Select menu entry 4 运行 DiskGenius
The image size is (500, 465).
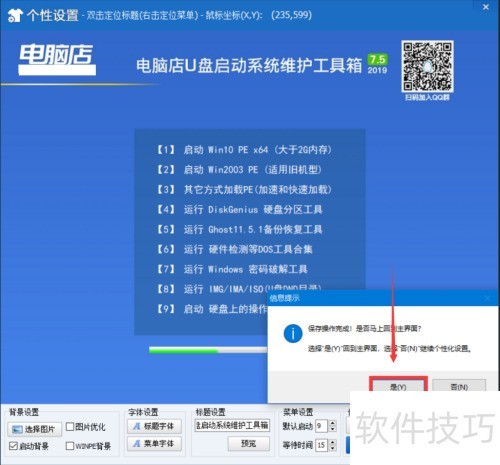[239, 210]
